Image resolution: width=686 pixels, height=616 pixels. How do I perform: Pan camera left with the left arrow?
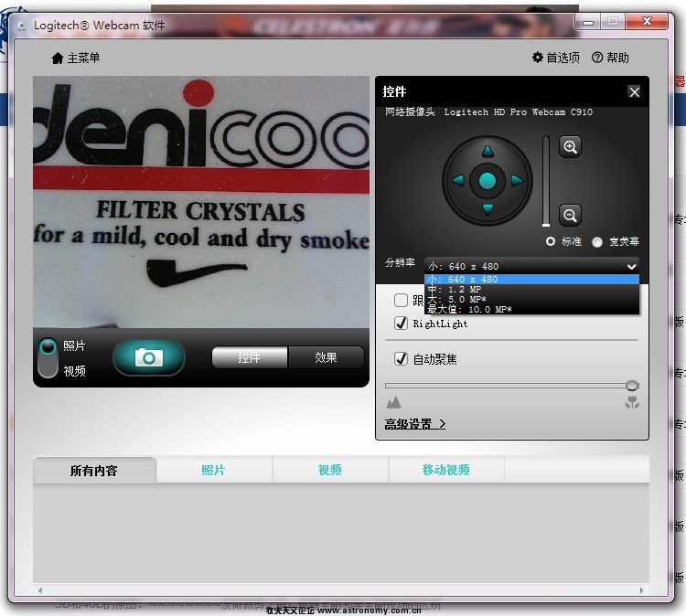tap(458, 180)
